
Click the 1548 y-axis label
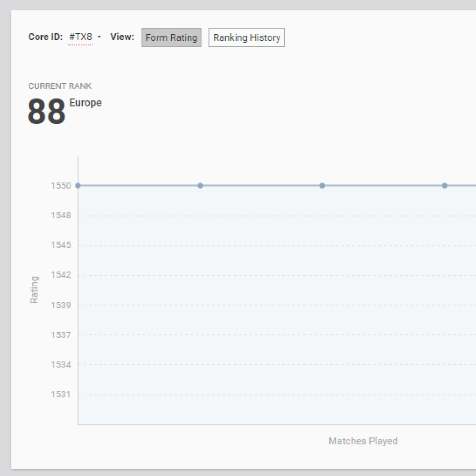(x=61, y=216)
